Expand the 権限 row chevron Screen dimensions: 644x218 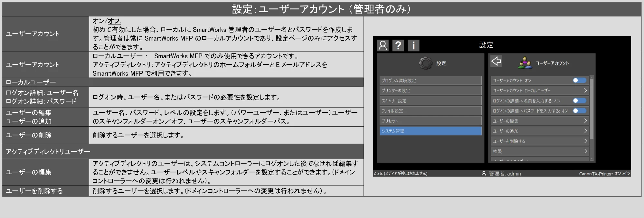click(585, 151)
